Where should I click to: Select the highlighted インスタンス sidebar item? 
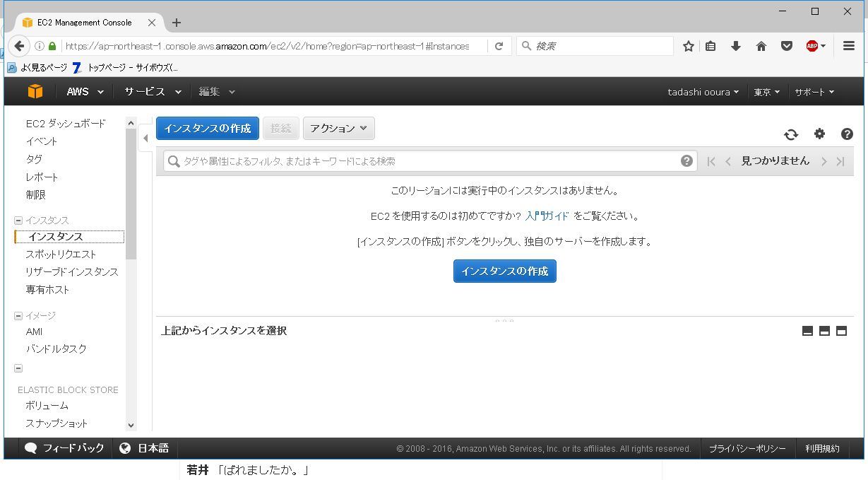(x=69, y=237)
